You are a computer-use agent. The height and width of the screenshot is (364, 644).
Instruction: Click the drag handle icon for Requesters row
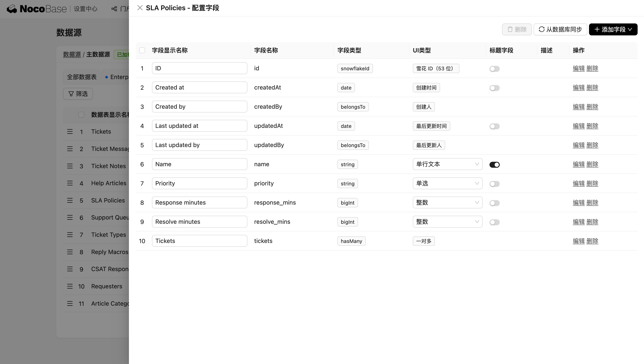tap(70, 286)
